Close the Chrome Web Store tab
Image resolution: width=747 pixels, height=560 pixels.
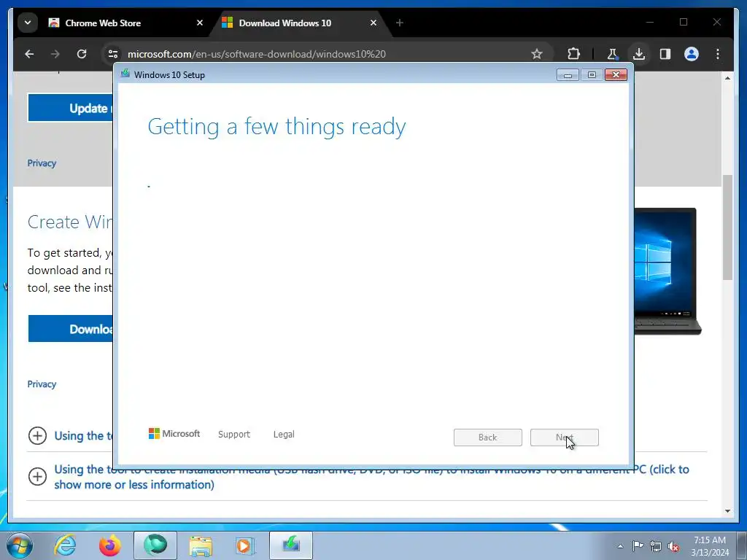(200, 23)
